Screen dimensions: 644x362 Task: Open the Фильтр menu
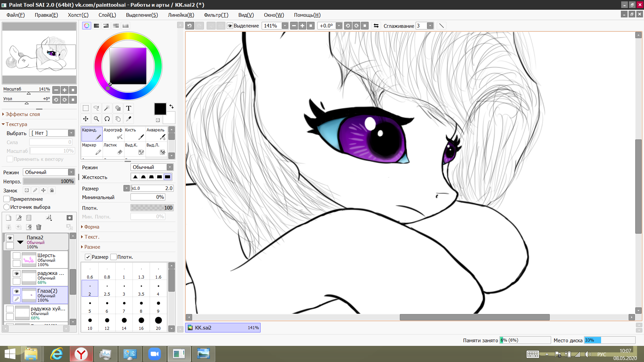(216, 15)
